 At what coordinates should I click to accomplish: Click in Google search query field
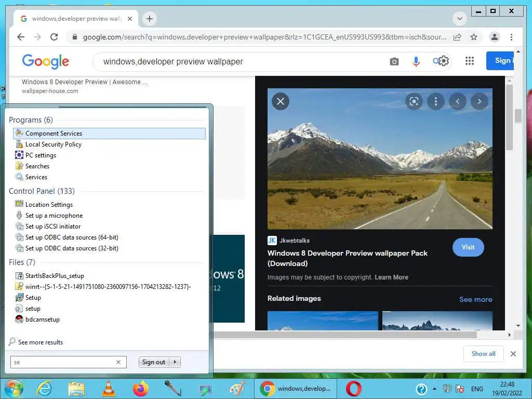[x=237, y=61]
